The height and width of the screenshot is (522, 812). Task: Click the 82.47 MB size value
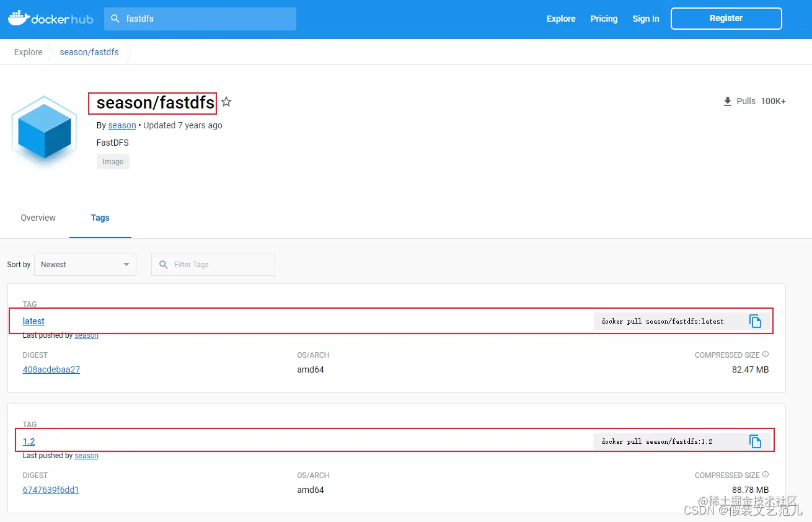(x=750, y=369)
